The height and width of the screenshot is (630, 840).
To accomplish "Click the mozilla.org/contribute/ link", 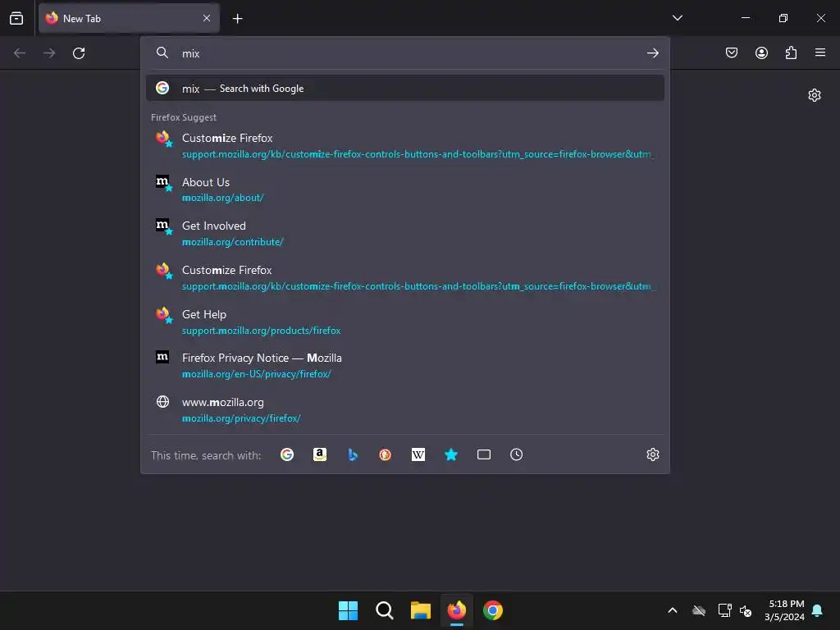I will click(x=232, y=242).
